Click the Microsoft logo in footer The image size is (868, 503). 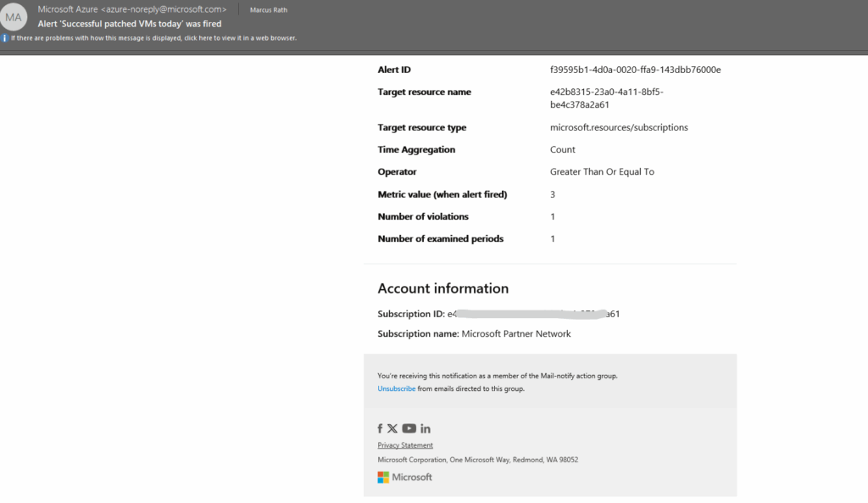pyautogui.click(x=404, y=477)
